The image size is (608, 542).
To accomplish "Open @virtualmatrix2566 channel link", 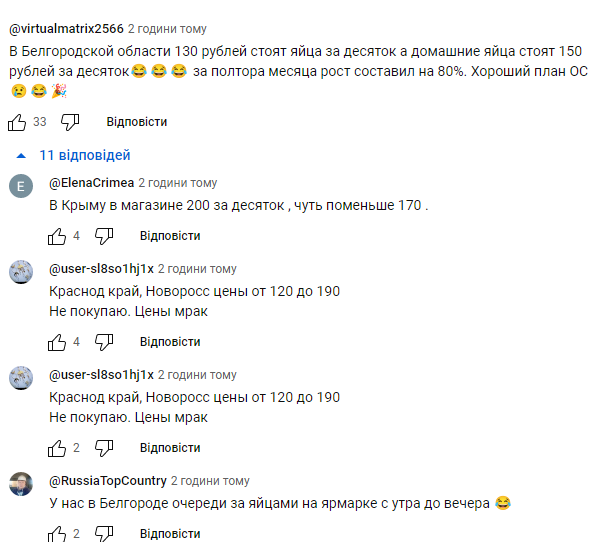I will click(x=66, y=29).
